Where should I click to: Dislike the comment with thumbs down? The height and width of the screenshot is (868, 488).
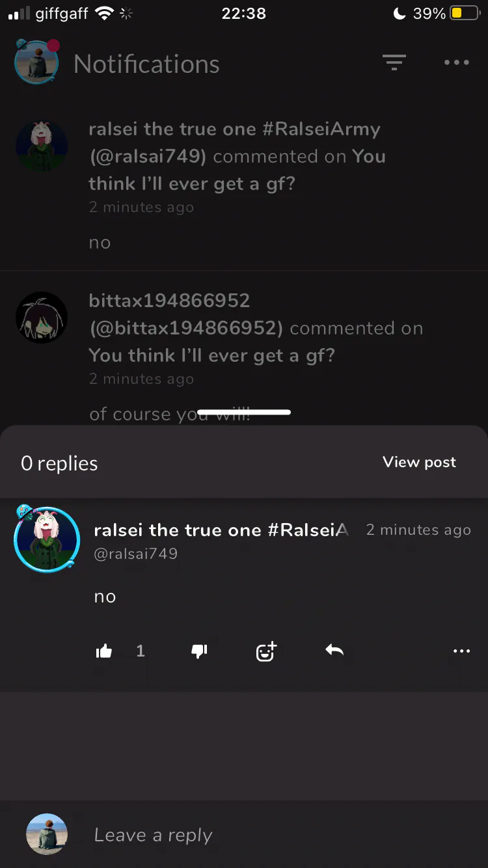(200, 651)
